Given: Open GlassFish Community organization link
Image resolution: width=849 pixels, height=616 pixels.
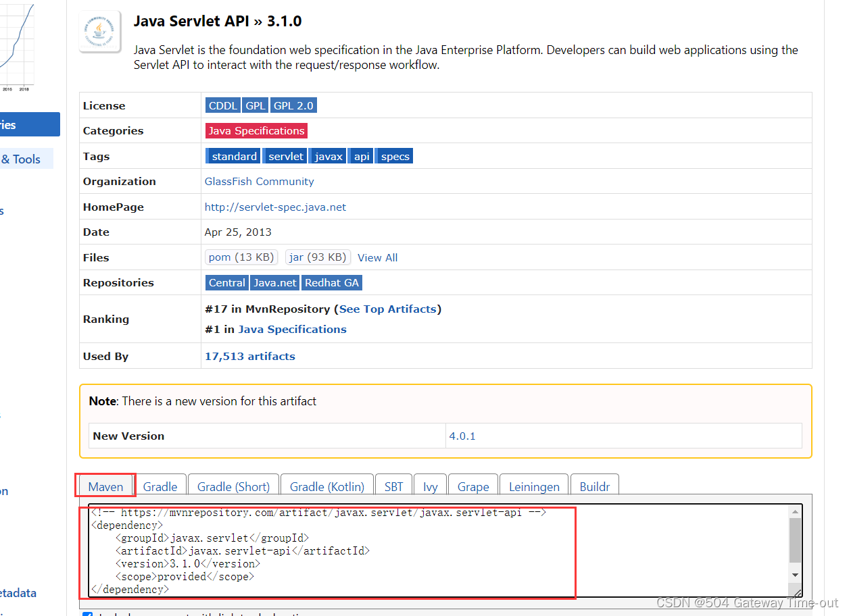Looking at the screenshot, I should (x=260, y=181).
